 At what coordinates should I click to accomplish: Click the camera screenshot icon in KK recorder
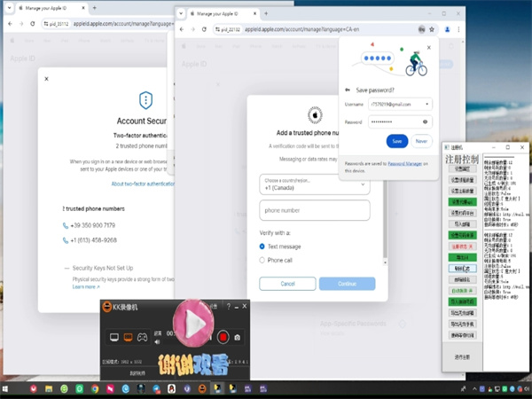point(238,337)
